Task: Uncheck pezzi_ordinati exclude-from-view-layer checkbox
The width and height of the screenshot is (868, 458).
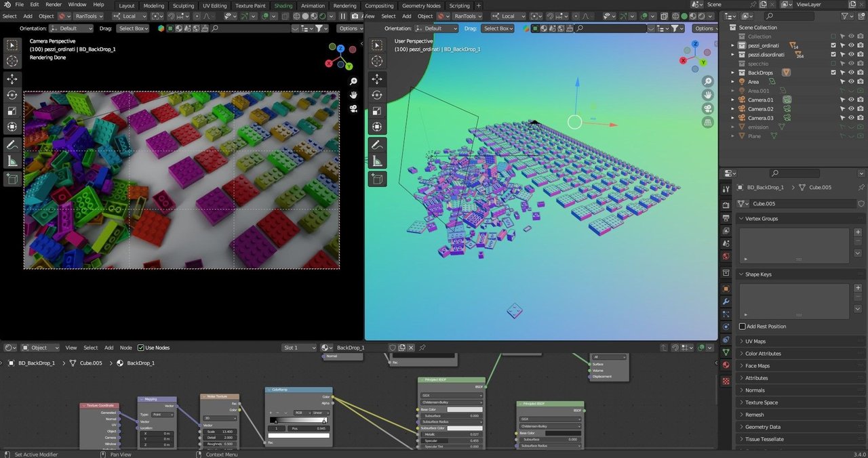Action: pos(833,45)
